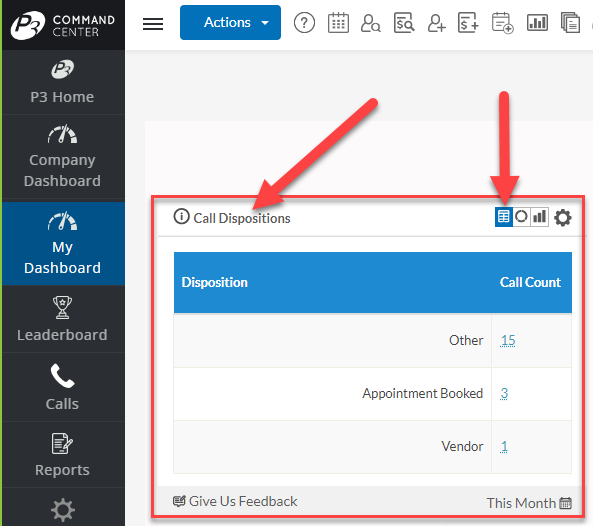Image resolution: width=593 pixels, height=526 pixels.
Task: Open Company Dashboard in sidebar
Action: point(62,156)
